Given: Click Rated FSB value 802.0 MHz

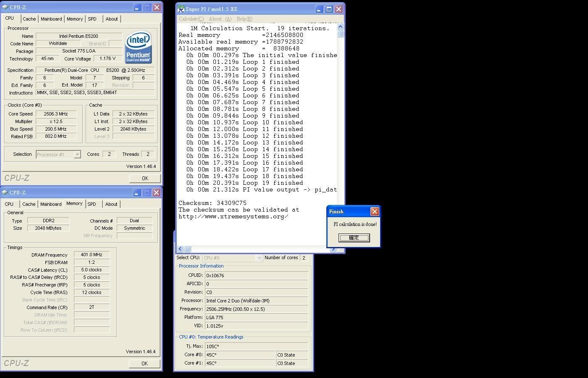Looking at the screenshot, I should 56,136.
